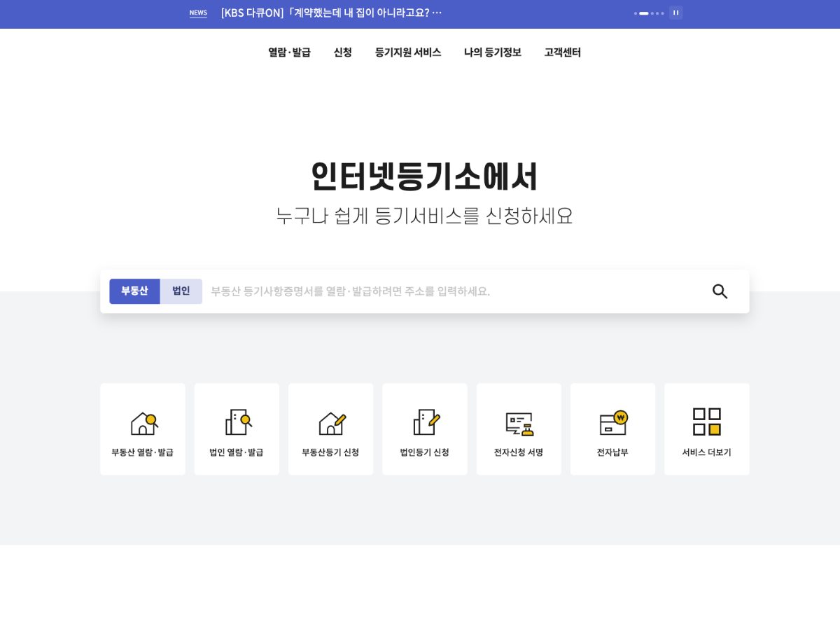This screenshot has height=626, width=840.
Task: Pause the news banner rotation
Action: tap(675, 13)
